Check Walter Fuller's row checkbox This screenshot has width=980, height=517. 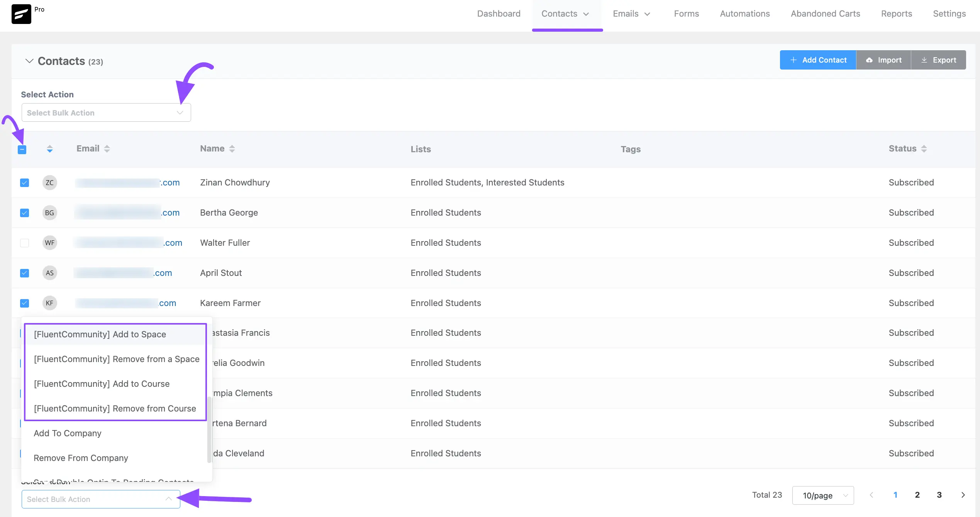tap(24, 243)
